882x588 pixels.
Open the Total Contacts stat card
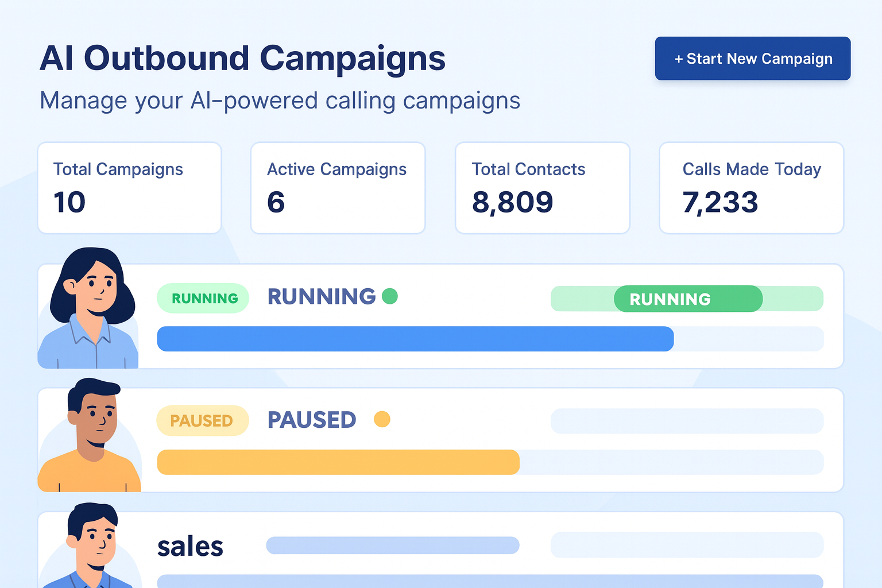tap(542, 188)
